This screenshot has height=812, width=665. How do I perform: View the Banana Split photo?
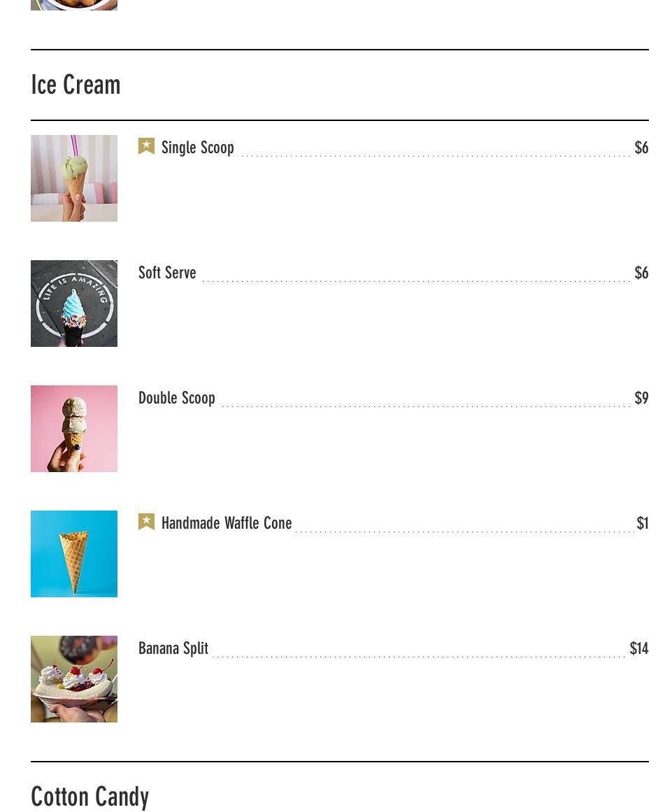[x=74, y=679]
